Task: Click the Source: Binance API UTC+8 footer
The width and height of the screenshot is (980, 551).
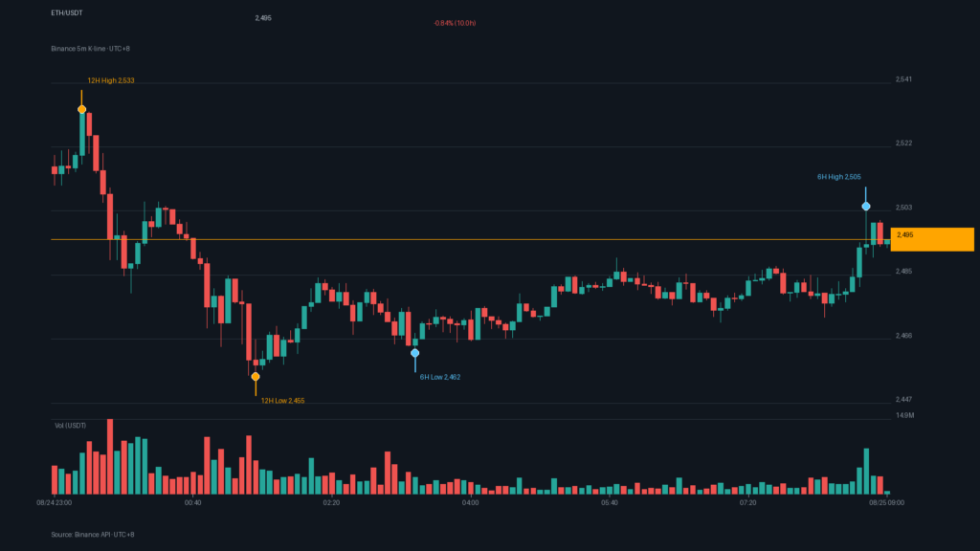Action: [x=93, y=535]
